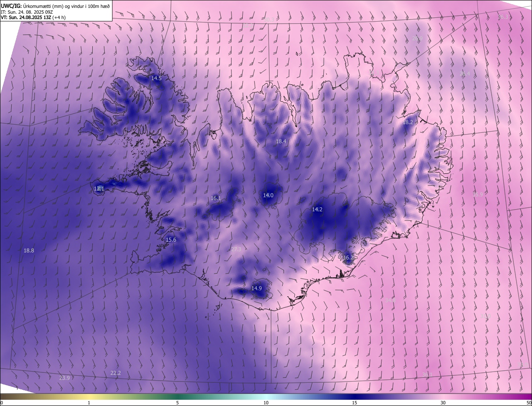Click the 30.3 value at the top centre
Screen dimensions: 532x406
tap(269, 20)
